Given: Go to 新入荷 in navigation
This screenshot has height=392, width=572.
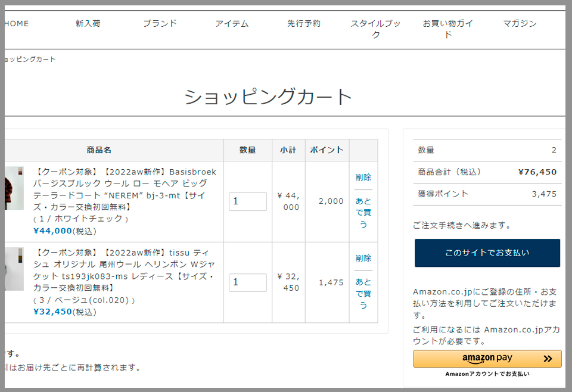Looking at the screenshot, I should coord(88,24).
